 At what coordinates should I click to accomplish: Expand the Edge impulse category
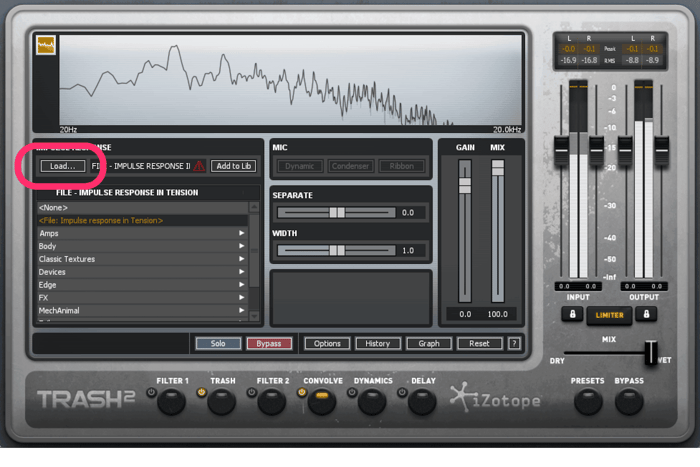[143, 285]
